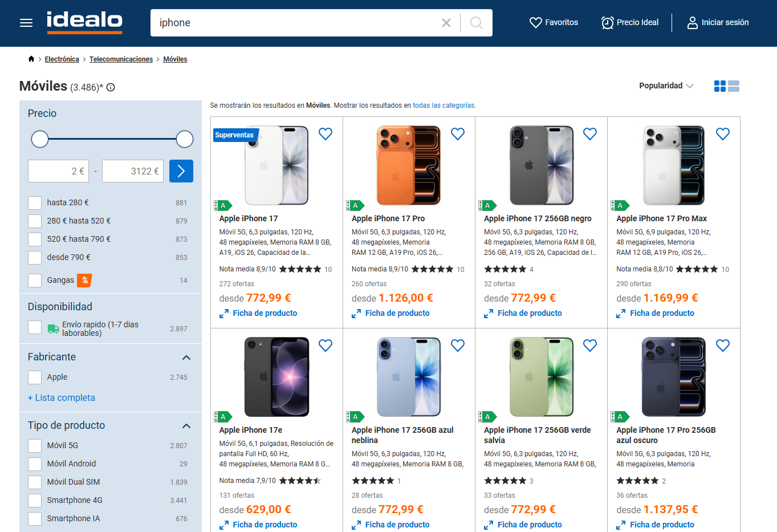Viewport: 777px width, 532px height.
Task: Open the Popularidad sort dropdown
Action: pos(666,86)
